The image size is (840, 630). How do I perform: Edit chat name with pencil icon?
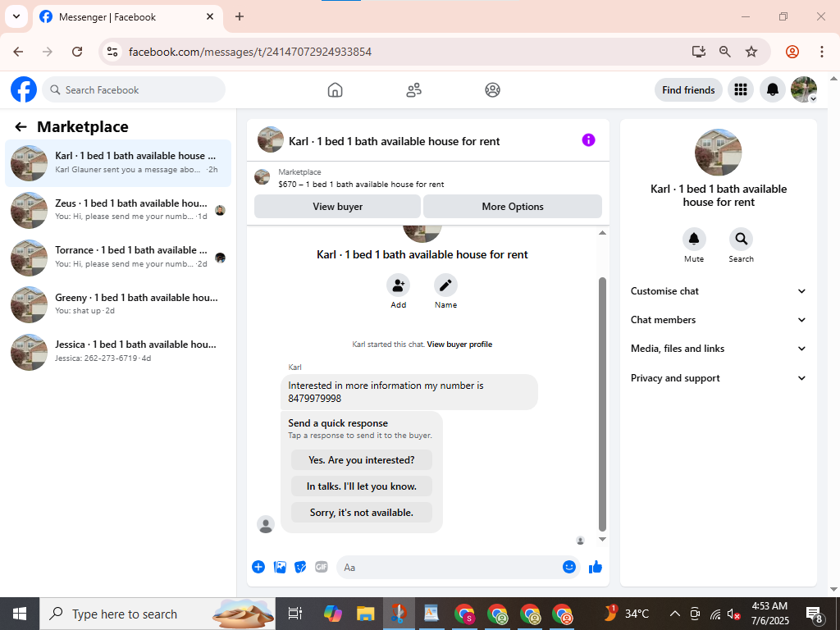445,285
